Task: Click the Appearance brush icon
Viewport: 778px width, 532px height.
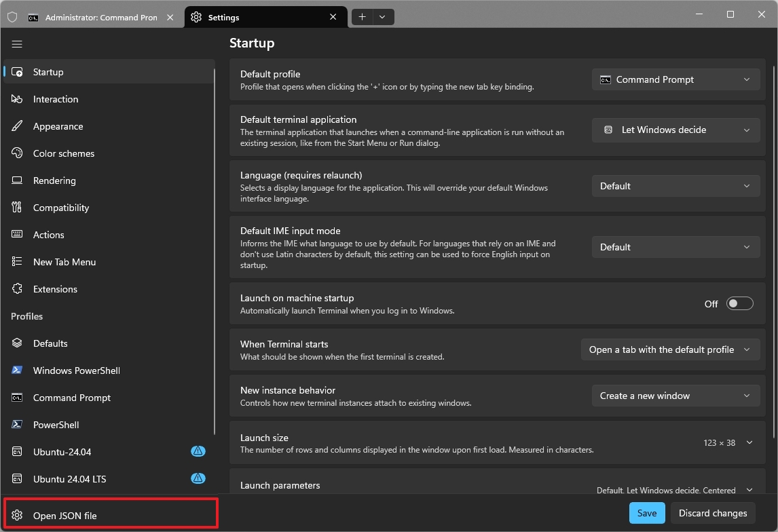Action: (x=18, y=126)
